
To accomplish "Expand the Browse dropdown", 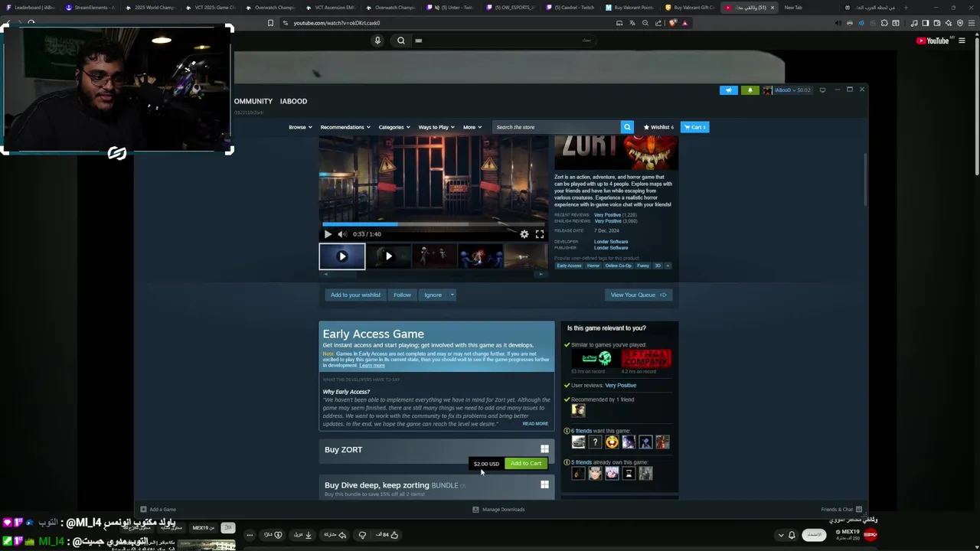I will [x=300, y=127].
